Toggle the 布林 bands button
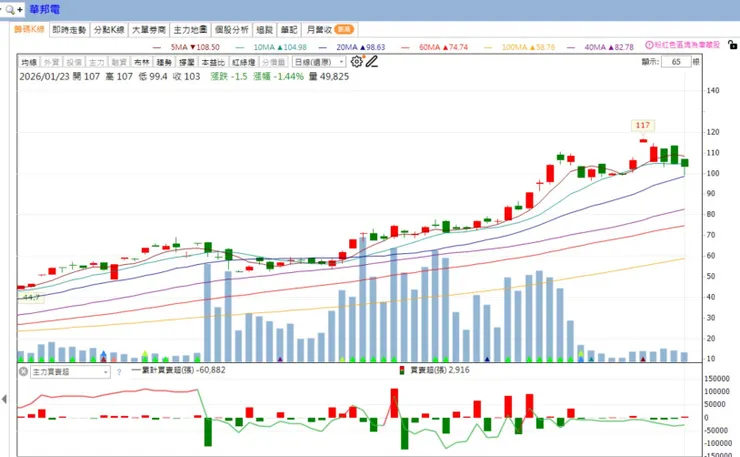Image resolution: width=740 pixels, height=457 pixels. tap(142, 62)
